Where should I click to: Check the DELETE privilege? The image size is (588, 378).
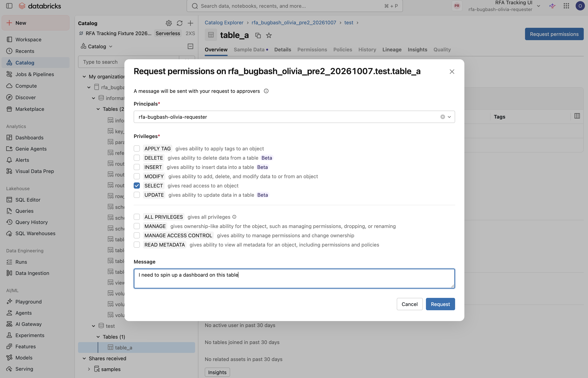tap(137, 158)
